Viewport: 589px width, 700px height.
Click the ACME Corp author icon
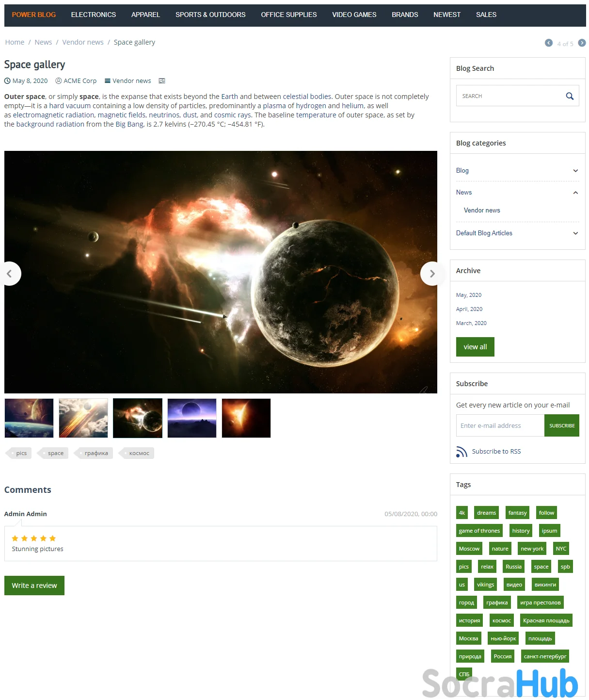pyautogui.click(x=59, y=81)
